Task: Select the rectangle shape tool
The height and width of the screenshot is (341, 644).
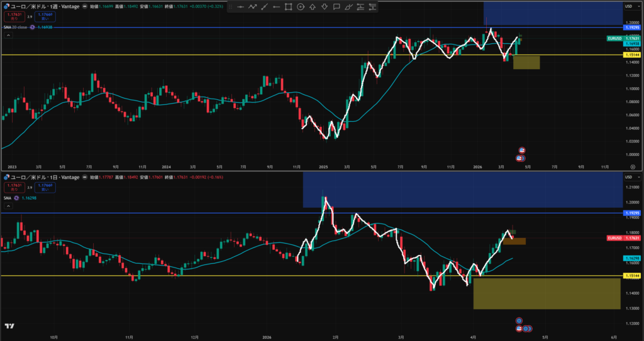Action: [289, 7]
